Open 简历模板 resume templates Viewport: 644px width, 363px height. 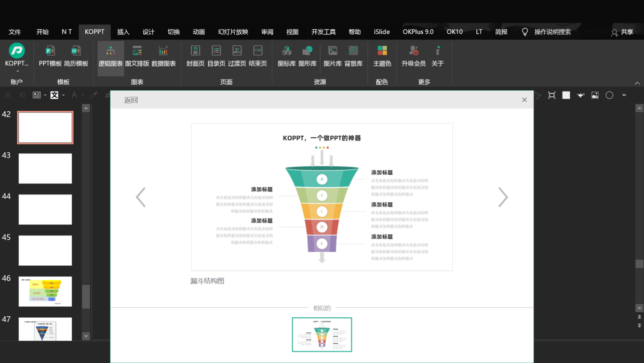tap(76, 56)
